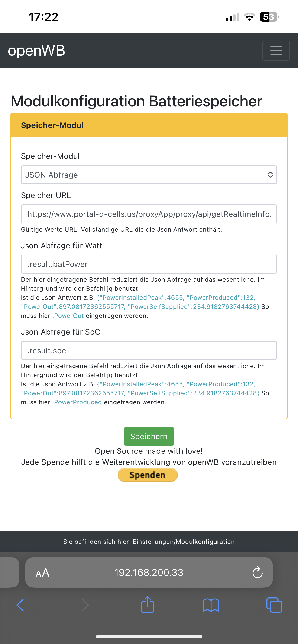This screenshot has width=298, height=644.
Task: Focus the Json Abfrage für Watt field
Action: pos(149,264)
